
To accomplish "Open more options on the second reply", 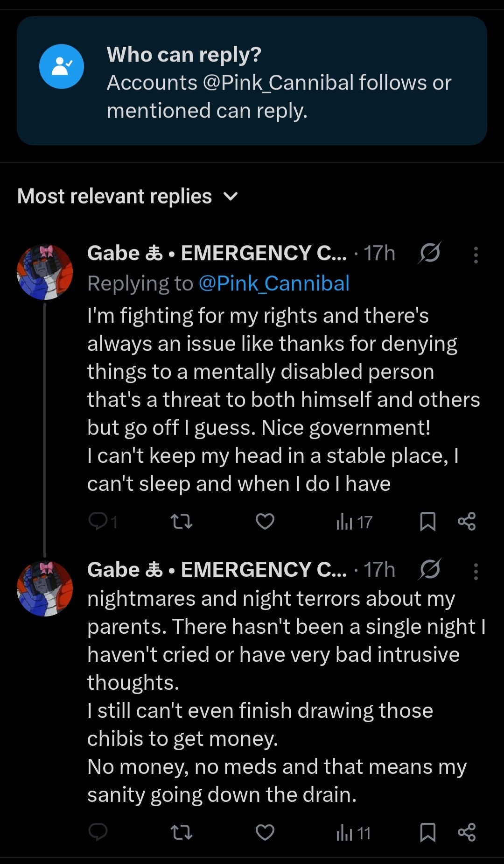I will pyautogui.click(x=476, y=571).
